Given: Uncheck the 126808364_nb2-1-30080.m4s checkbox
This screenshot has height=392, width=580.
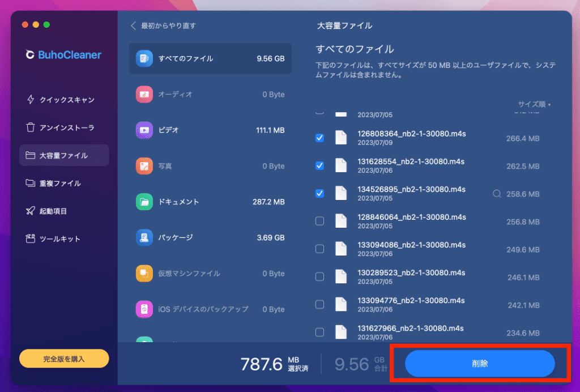Looking at the screenshot, I should point(319,138).
